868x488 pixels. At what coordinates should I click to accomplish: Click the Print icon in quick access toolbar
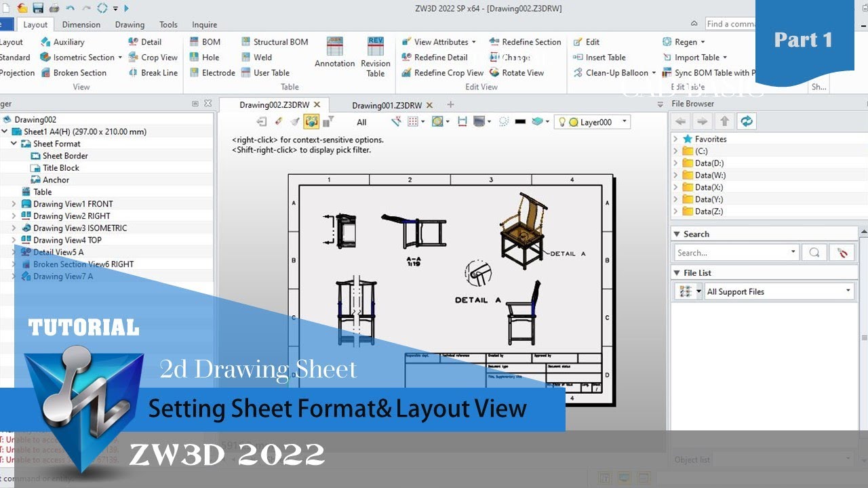click(x=54, y=8)
